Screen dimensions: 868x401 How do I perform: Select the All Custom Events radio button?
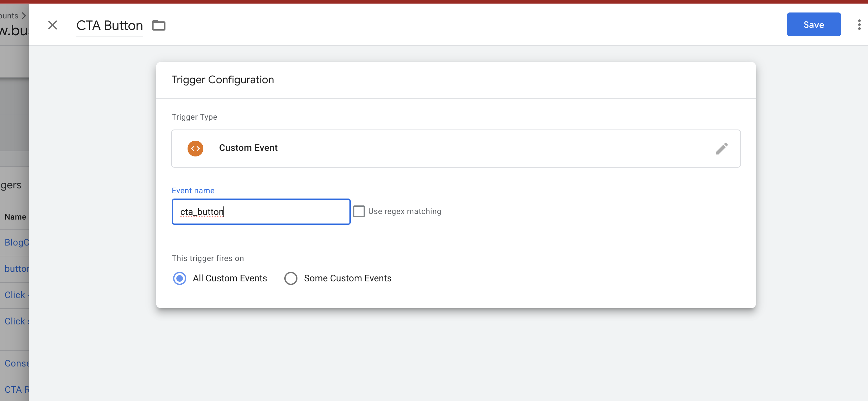pyautogui.click(x=180, y=278)
